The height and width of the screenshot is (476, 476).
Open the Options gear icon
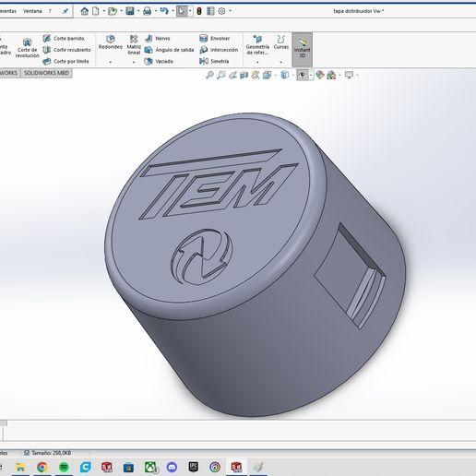tap(221, 11)
